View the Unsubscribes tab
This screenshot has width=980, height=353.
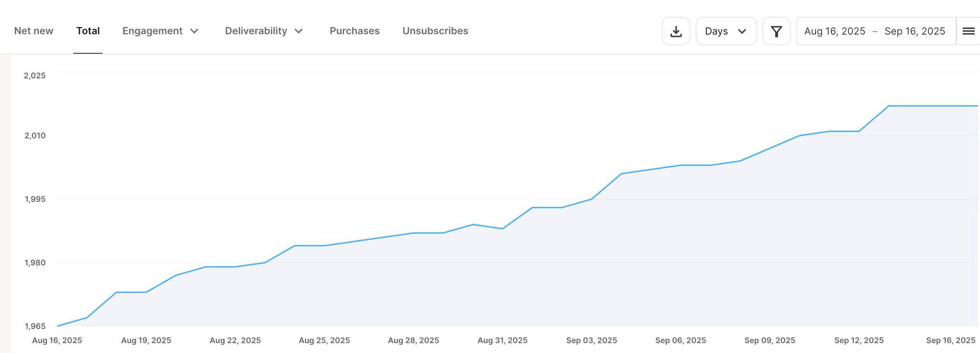click(435, 31)
